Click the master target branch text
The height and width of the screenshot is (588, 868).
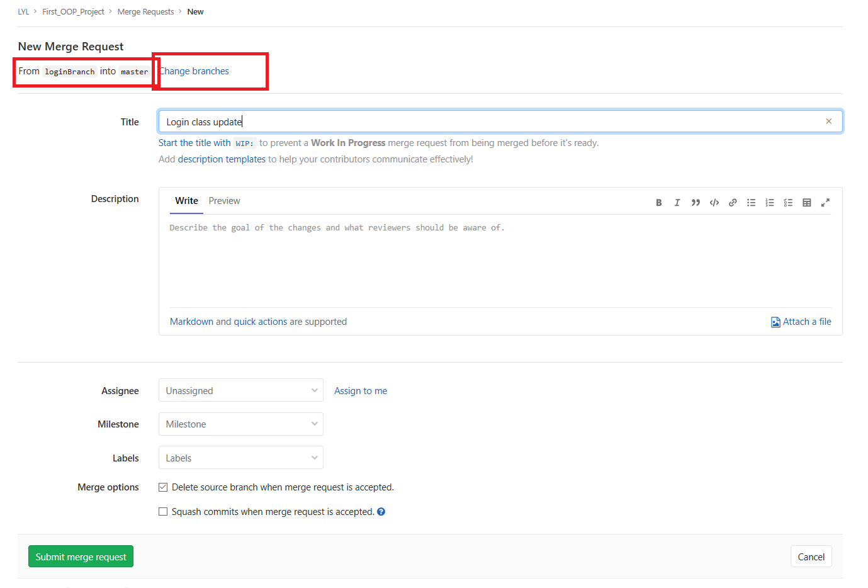(135, 72)
